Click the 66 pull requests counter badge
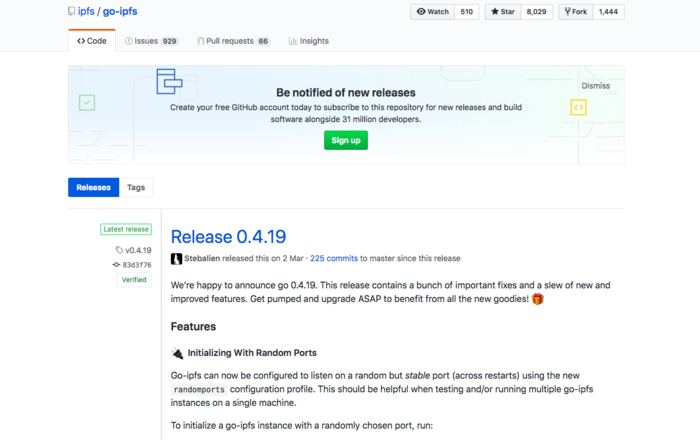This screenshot has height=440, width=700. click(x=263, y=41)
